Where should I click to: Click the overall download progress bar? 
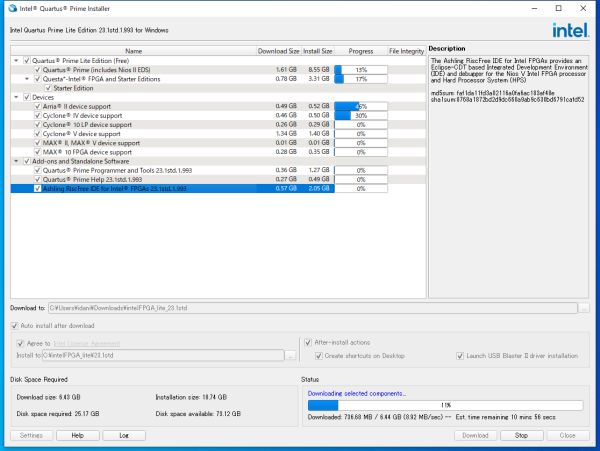click(445, 405)
